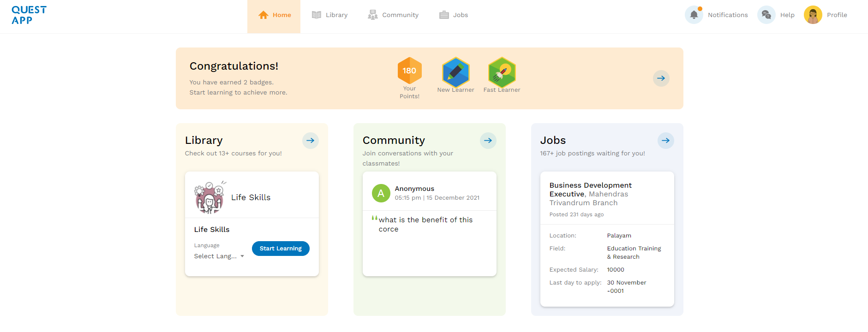
Task: Select the New Learner badge
Action: pos(455,72)
